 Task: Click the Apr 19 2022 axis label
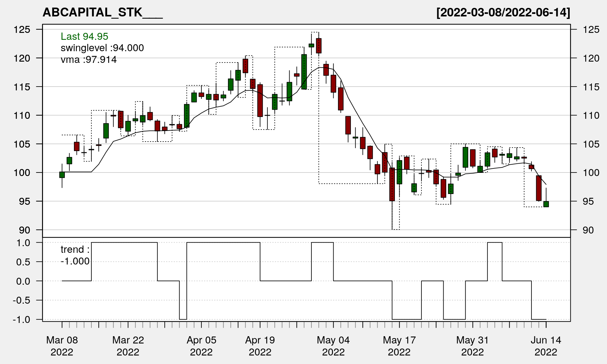coord(260,346)
